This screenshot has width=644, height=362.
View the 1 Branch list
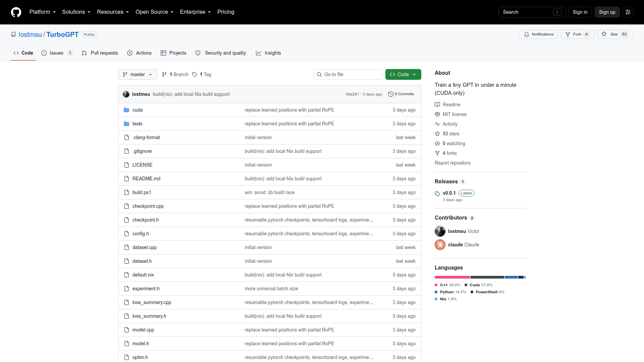click(x=175, y=74)
